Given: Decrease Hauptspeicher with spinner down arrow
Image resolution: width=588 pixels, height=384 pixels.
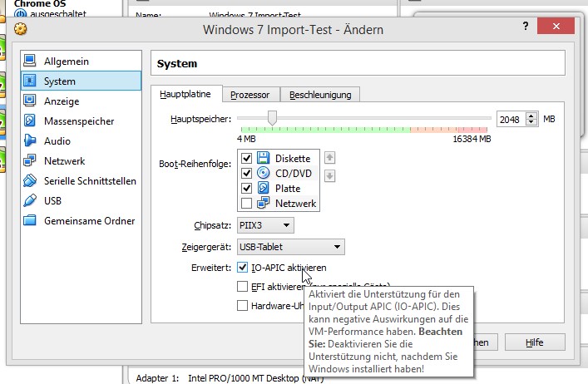Looking at the screenshot, I should coord(531,122).
